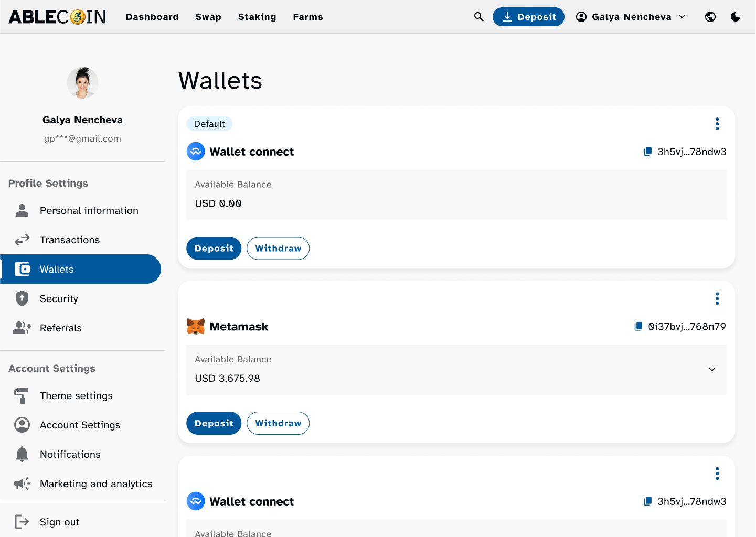Click Sign out in sidebar
The image size is (756, 537).
tap(59, 522)
